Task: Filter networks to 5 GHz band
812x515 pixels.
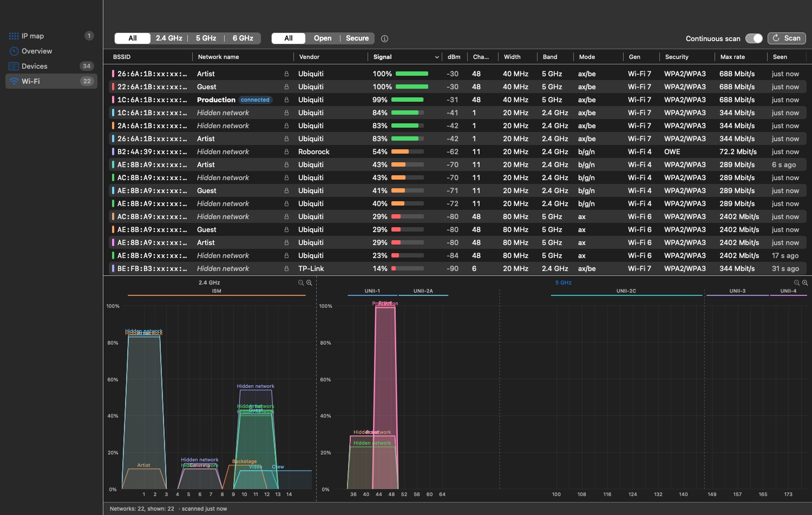Action: pos(206,38)
